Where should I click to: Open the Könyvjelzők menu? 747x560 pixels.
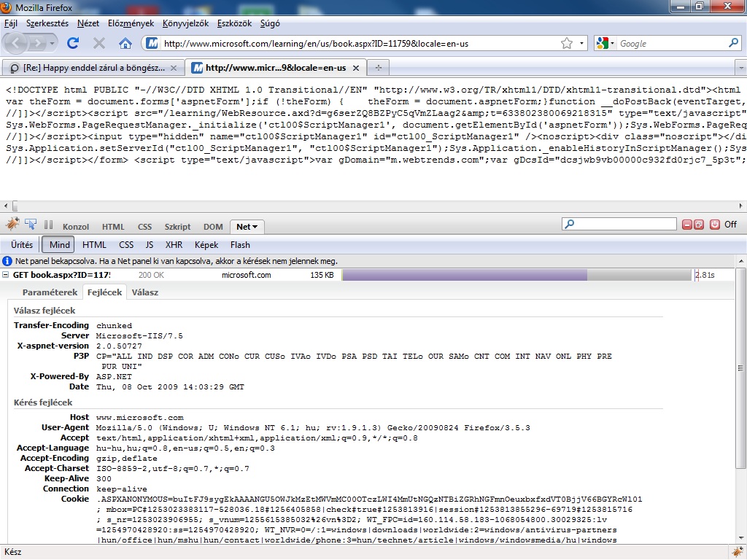click(185, 23)
